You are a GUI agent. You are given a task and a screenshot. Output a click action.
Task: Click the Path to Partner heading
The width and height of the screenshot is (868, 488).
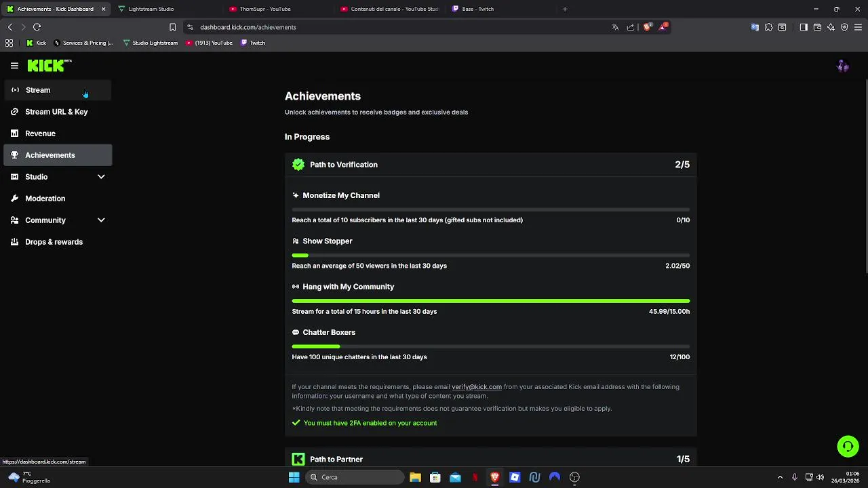tap(336, 460)
